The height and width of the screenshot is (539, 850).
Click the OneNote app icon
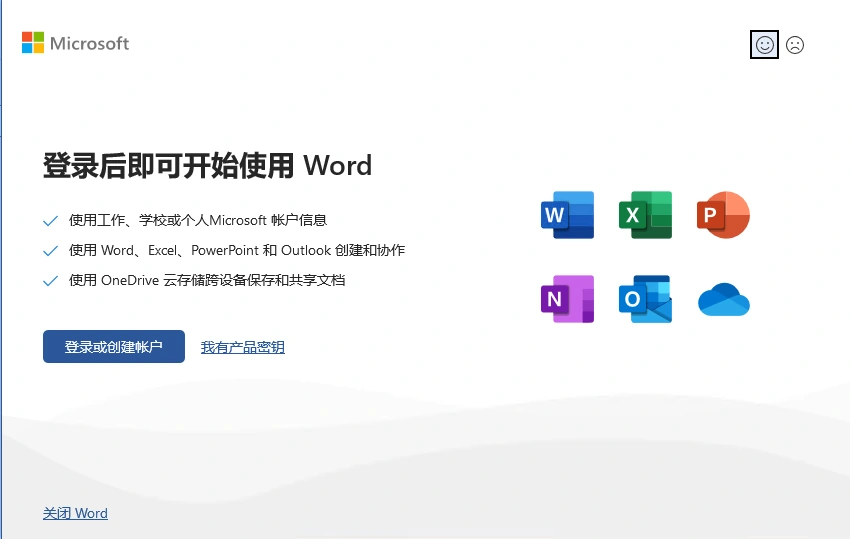pos(568,299)
